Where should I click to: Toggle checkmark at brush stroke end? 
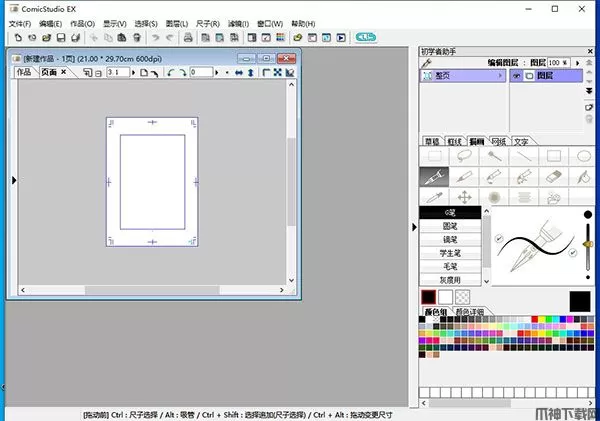(571, 254)
